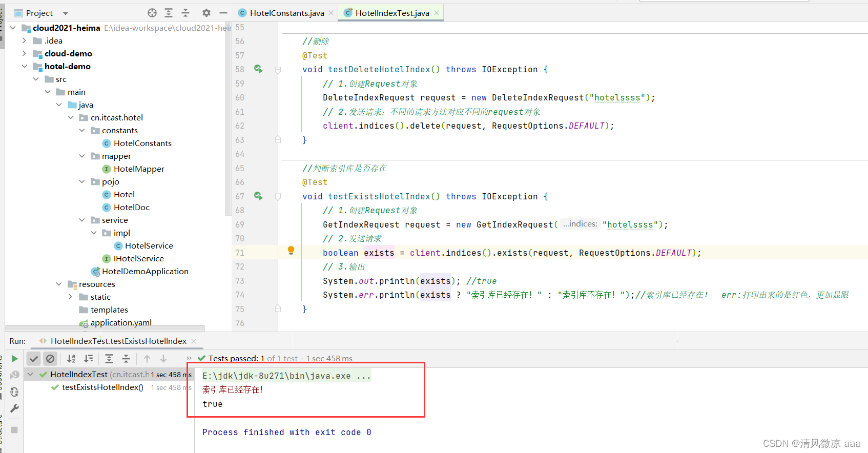Click inside 'hotelssss' string on line 69
868x453 pixels.
[x=630, y=224]
